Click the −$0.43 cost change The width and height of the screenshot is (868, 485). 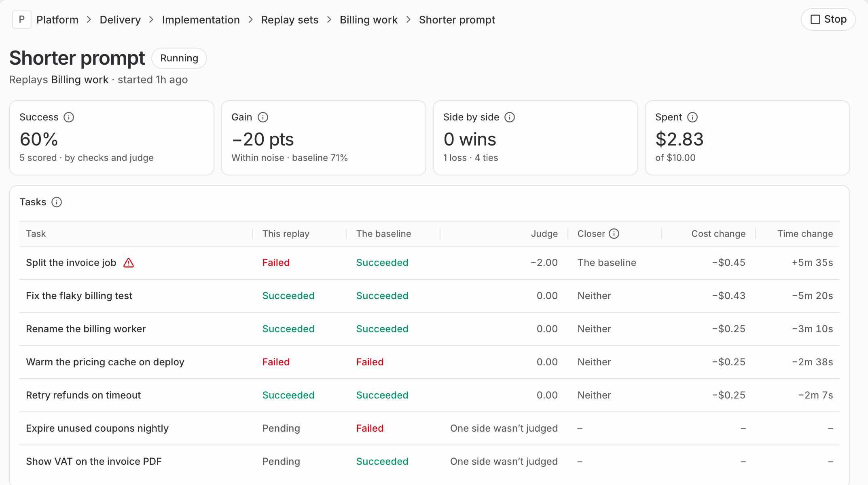tap(728, 296)
